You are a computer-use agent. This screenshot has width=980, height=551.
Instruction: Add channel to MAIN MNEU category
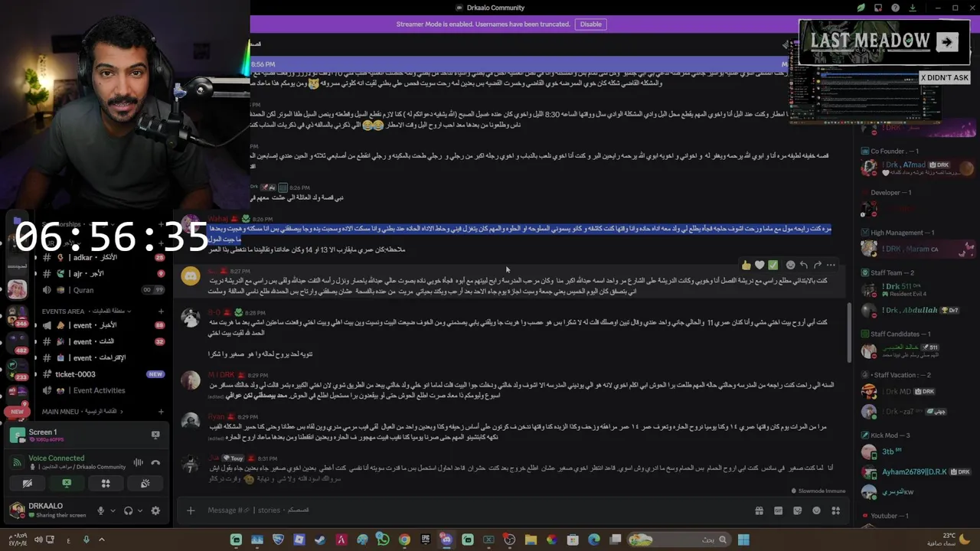[x=161, y=412]
